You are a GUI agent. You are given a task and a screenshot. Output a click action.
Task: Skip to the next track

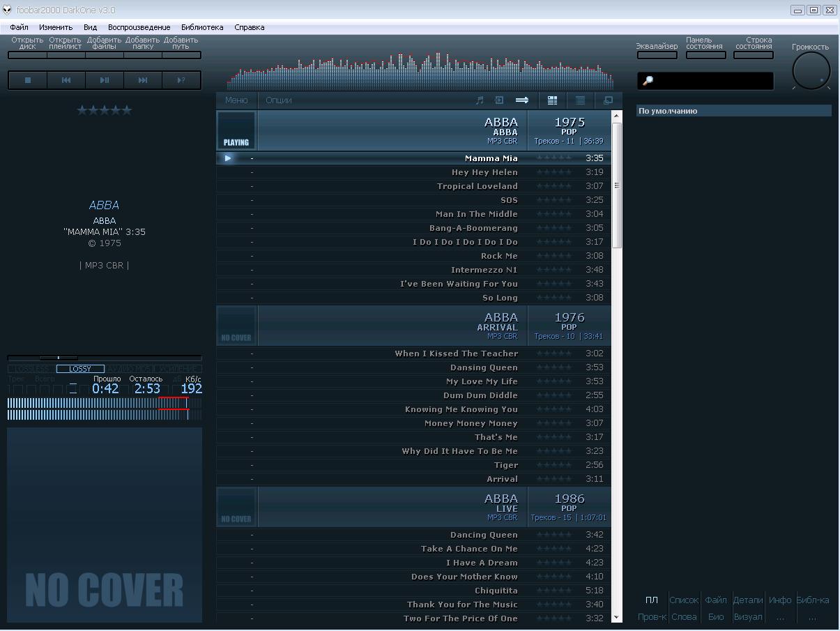click(x=143, y=80)
